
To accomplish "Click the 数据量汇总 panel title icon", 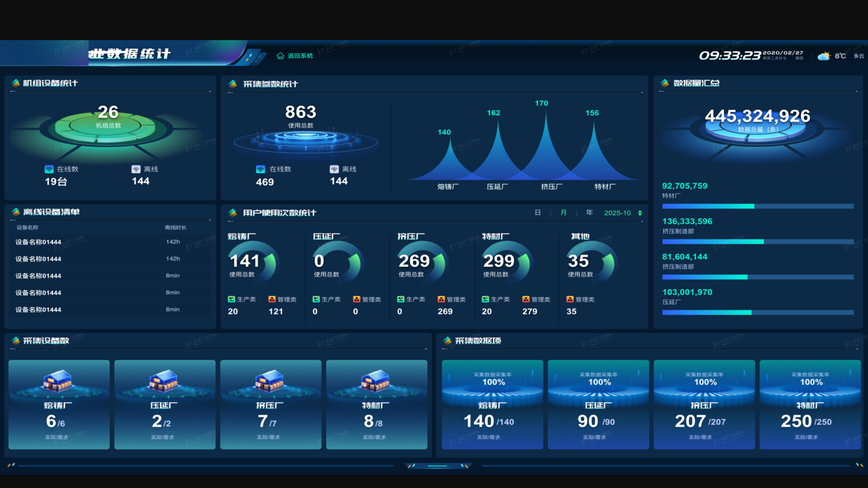I will 665,83.
